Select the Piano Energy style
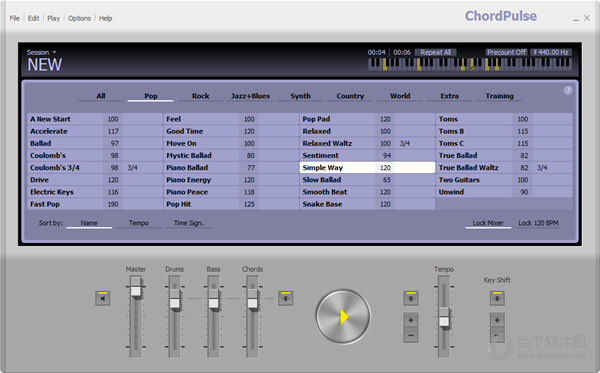The image size is (600, 373). point(231,180)
